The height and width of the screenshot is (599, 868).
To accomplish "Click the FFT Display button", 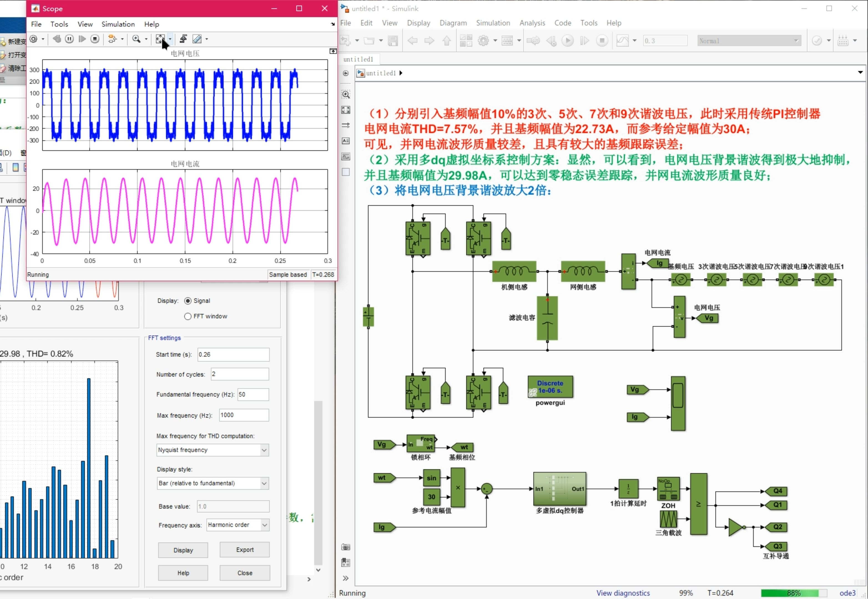I will point(183,550).
